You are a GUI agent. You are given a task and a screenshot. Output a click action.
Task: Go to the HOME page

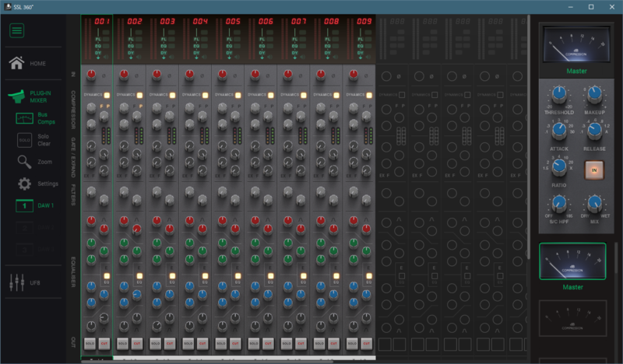point(16,63)
